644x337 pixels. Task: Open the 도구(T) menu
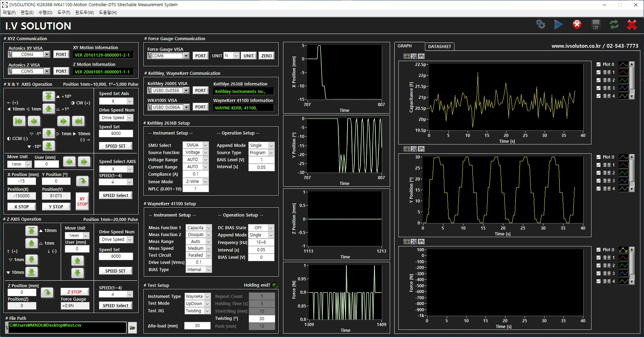click(63, 13)
